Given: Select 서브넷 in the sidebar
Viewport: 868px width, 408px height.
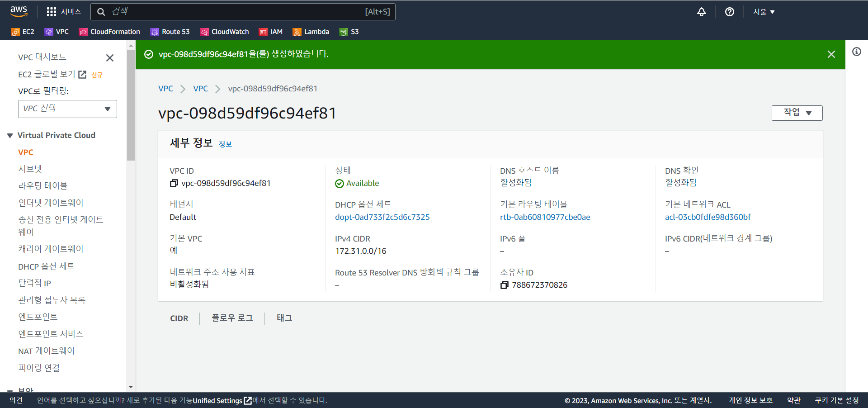Looking at the screenshot, I should click(x=30, y=169).
